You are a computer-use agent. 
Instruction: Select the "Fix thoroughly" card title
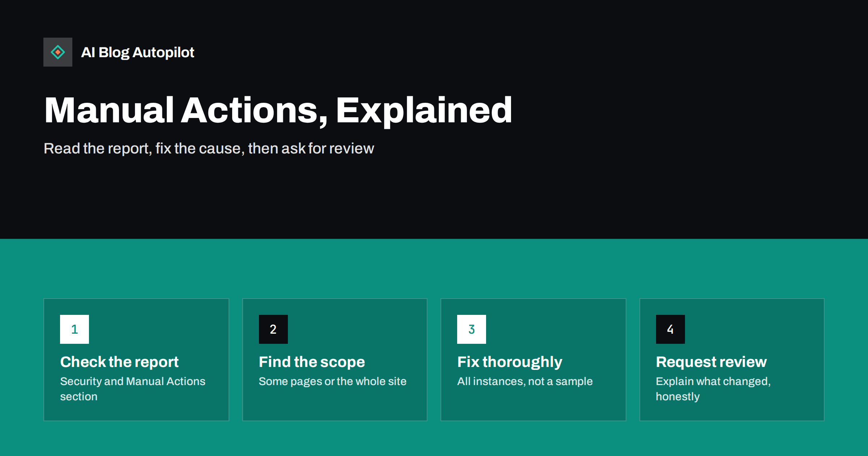tap(510, 362)
